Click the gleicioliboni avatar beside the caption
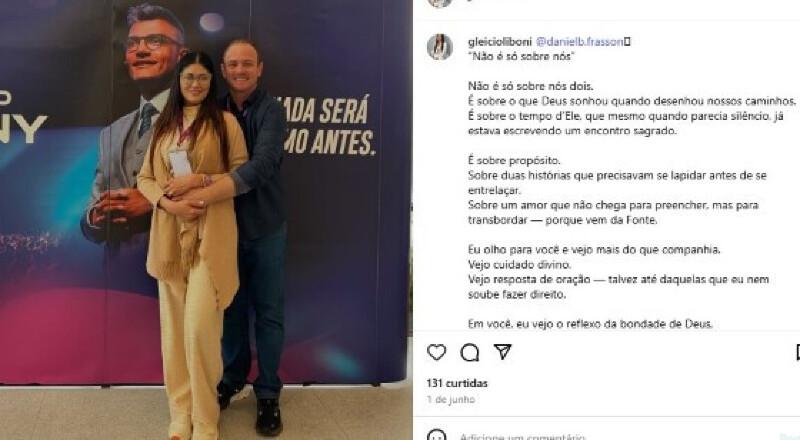800x440 pixels. (440, 47)
